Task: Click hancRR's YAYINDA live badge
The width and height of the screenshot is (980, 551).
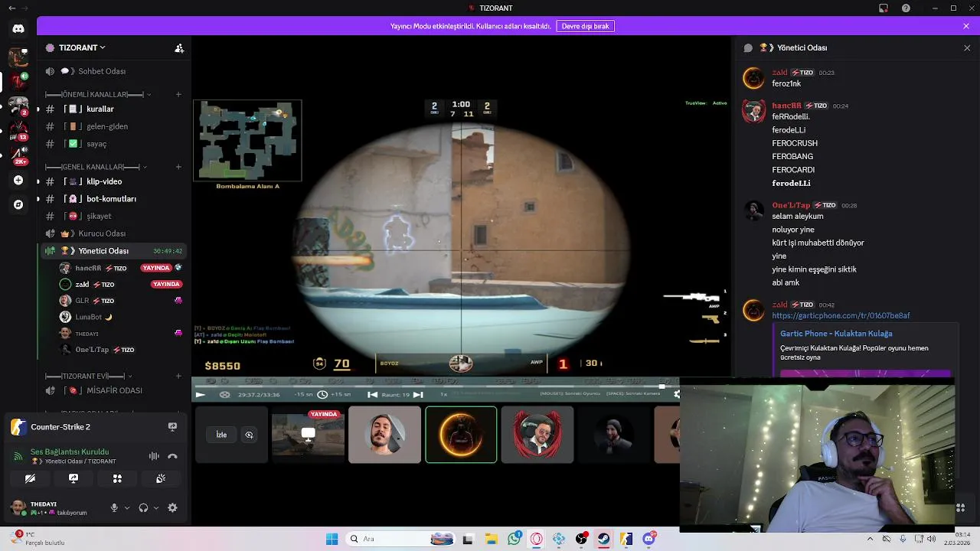Action: 156,268
